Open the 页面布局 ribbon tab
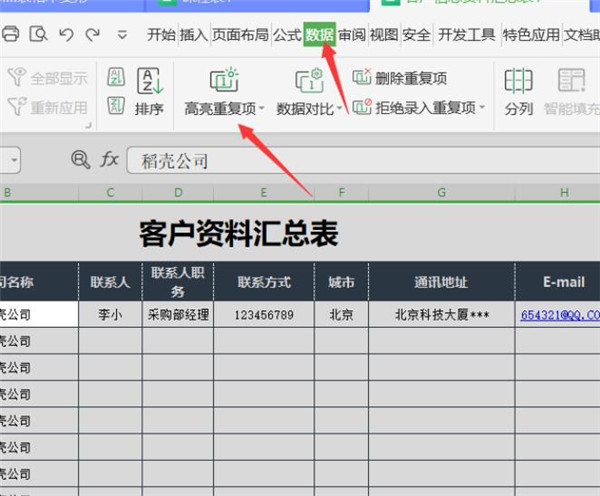Viewport: 600px width, 496px height. [x=241, y=34]
